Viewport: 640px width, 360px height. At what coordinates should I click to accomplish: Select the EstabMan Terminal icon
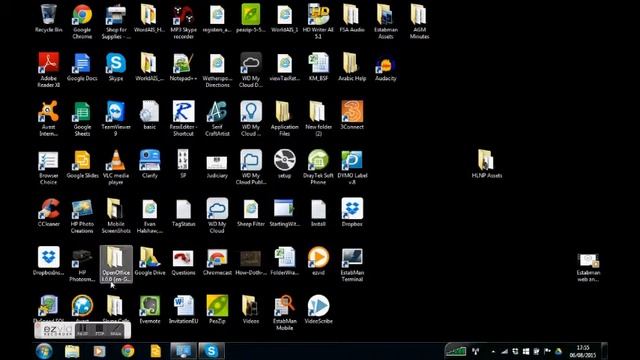click(x=352, y=264)
